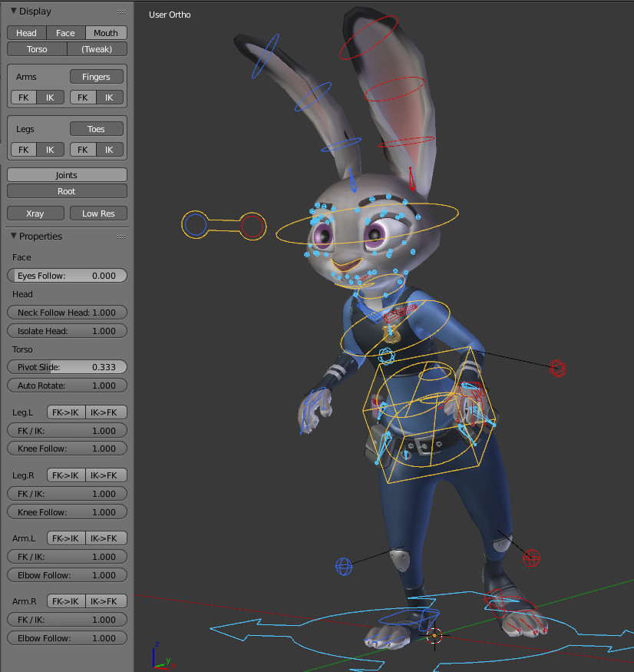Click the Leg.R Knee Follow slider
Viewport: 634px width, 672px height.
point(67,512)
